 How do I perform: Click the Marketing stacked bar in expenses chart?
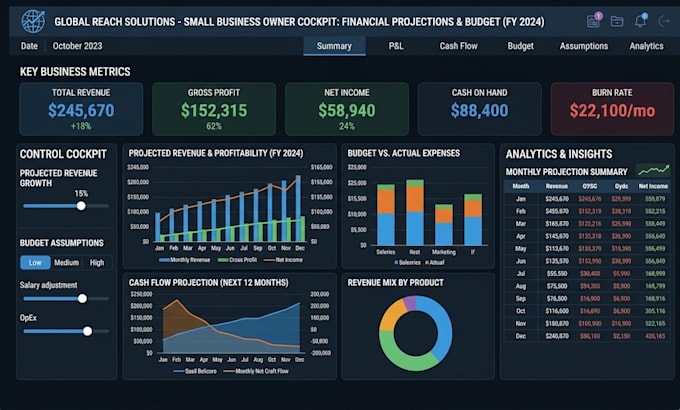click(444, 225)
